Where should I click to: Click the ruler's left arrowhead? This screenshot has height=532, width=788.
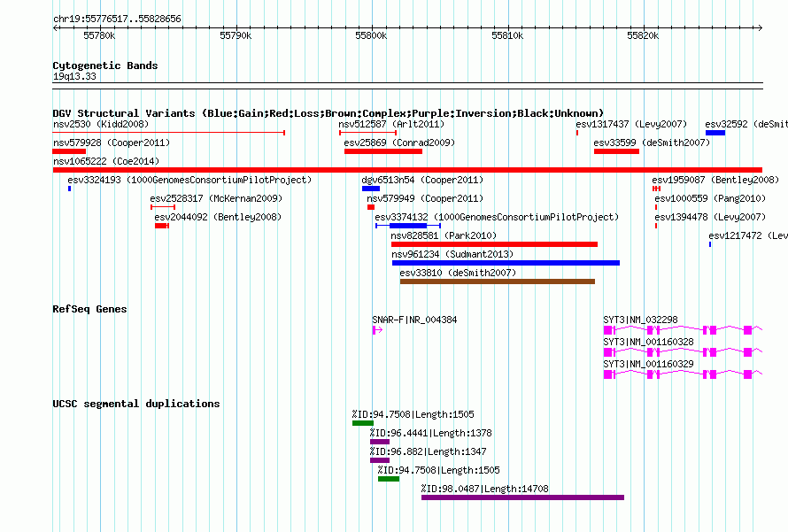tap(55, 27)
